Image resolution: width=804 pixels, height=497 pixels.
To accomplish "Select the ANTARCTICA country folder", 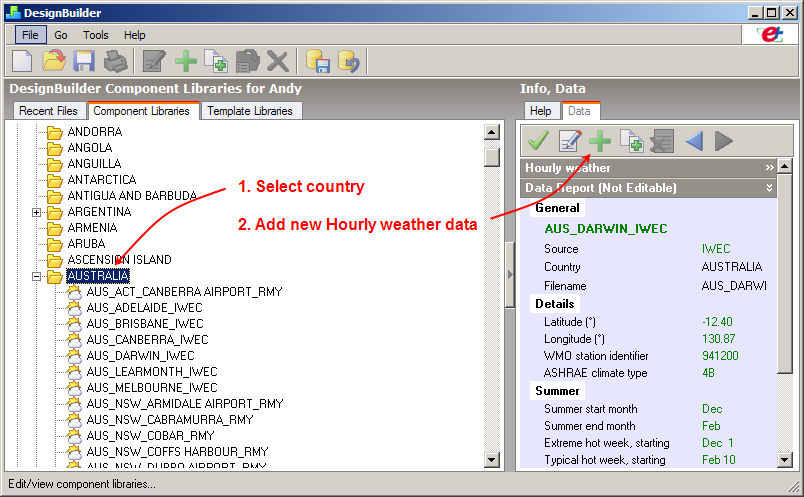I will pos(101,180).
